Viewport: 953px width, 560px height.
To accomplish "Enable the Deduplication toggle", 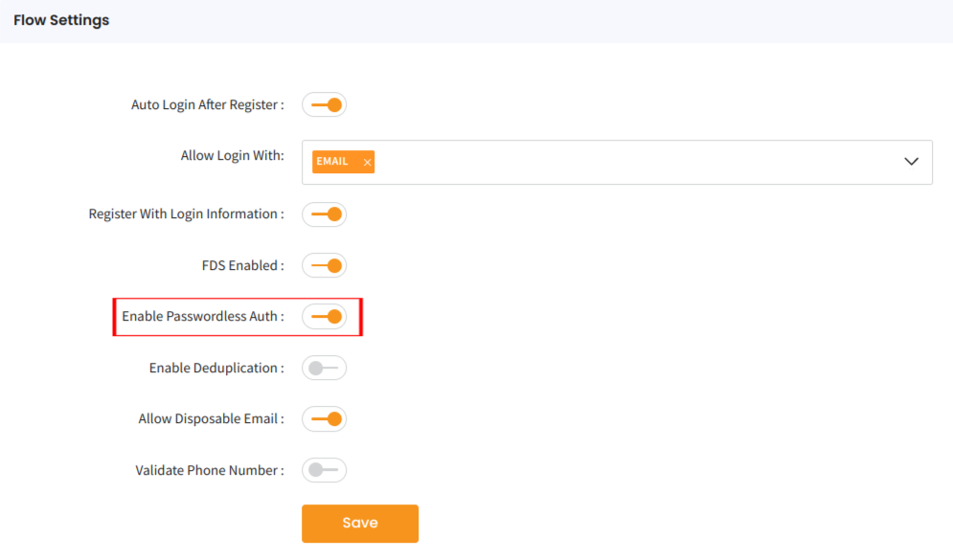I will [324, 368].
